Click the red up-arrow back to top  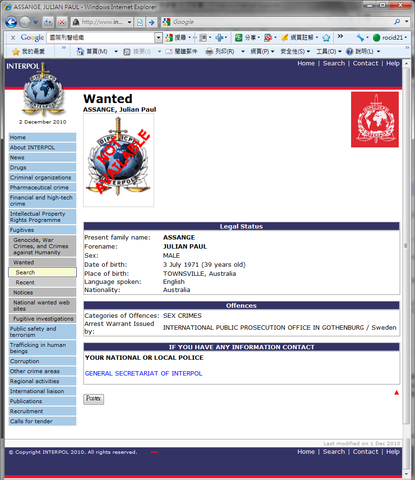pyautogui.click(x=396, y=392)
